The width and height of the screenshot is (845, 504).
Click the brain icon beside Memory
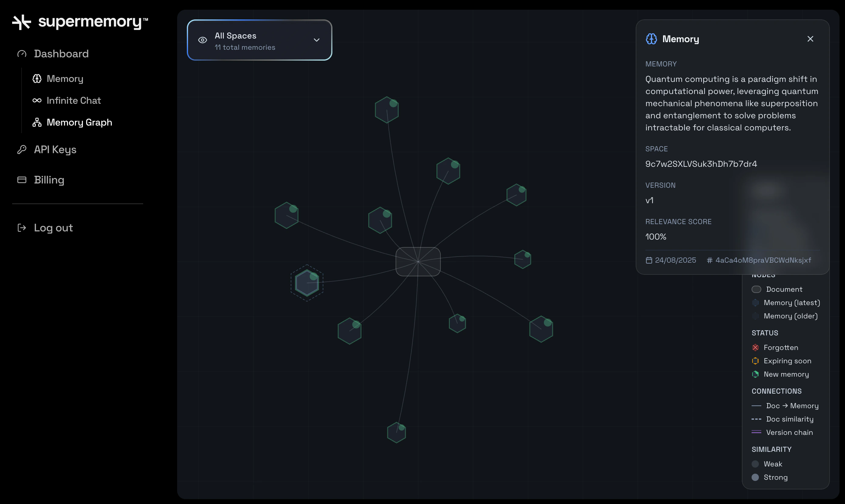coord(37,79)
